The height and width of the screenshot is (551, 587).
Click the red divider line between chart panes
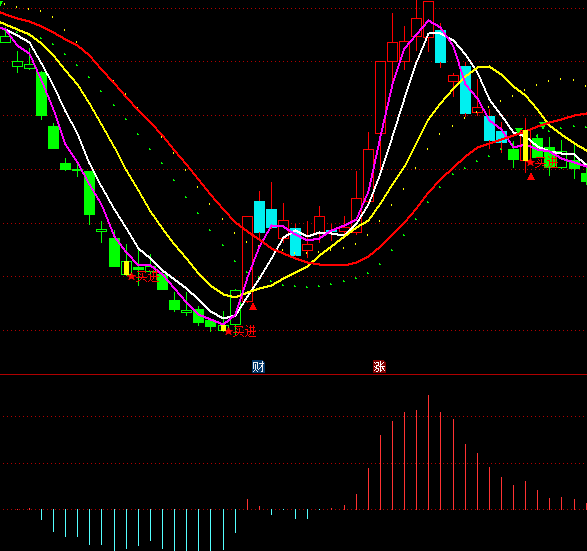[294, 374]
